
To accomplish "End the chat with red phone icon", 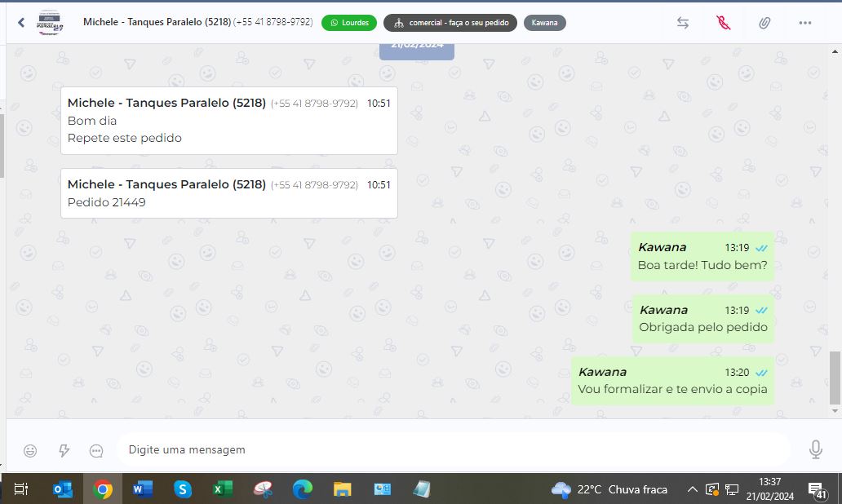I will [723, 23].
